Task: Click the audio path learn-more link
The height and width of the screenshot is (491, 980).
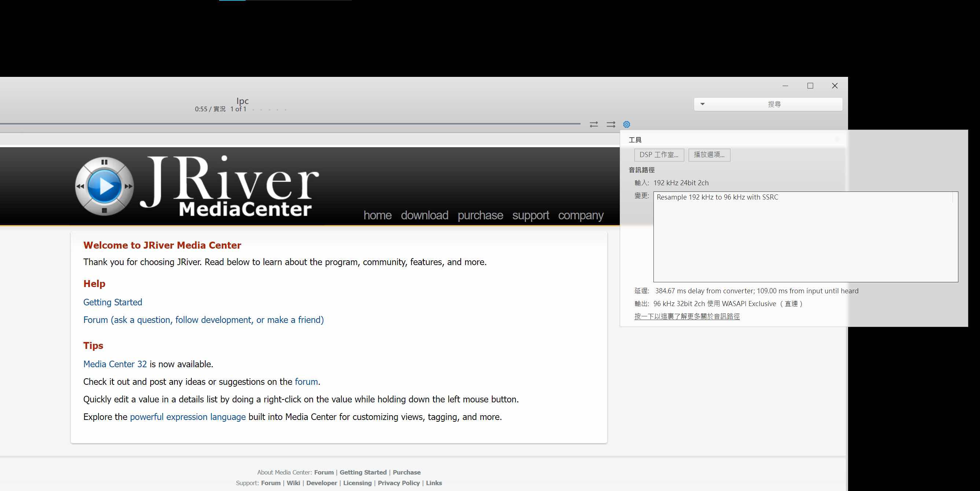Action: pyautogui.click(x=687, y=316)
